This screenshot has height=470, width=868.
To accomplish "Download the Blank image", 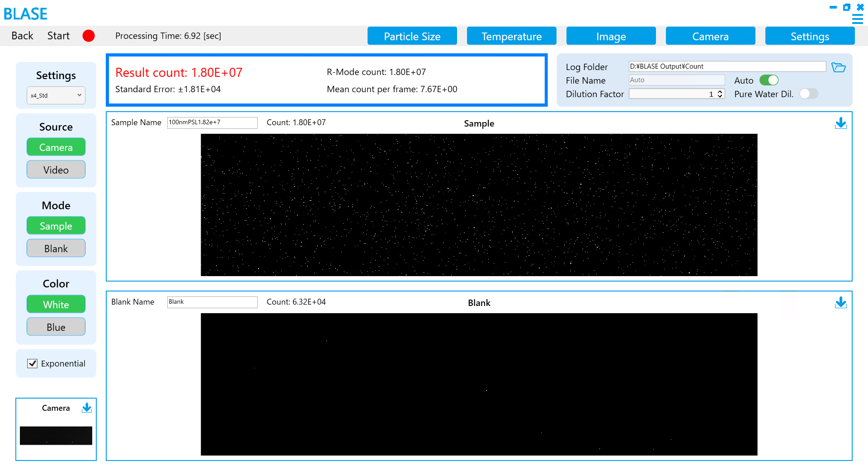I will point(840,303).
